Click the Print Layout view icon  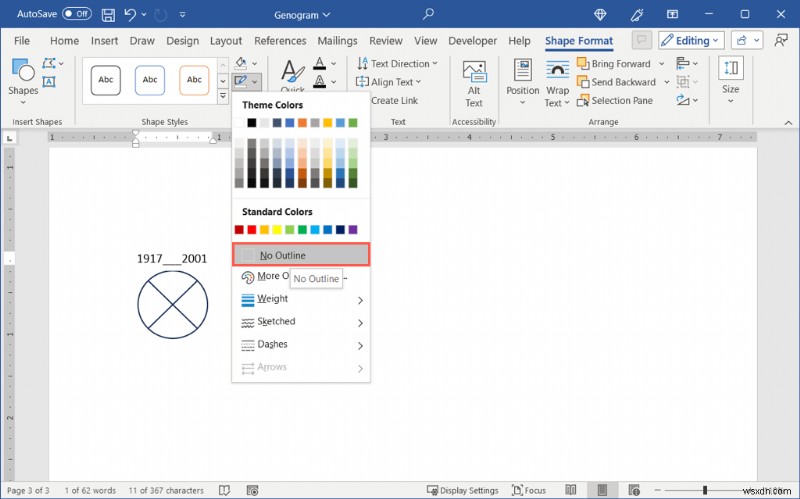(602, 490)
